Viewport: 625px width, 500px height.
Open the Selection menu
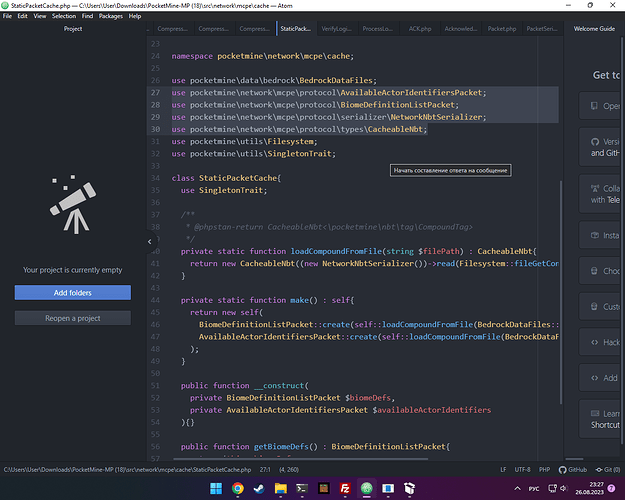point(63,17)
